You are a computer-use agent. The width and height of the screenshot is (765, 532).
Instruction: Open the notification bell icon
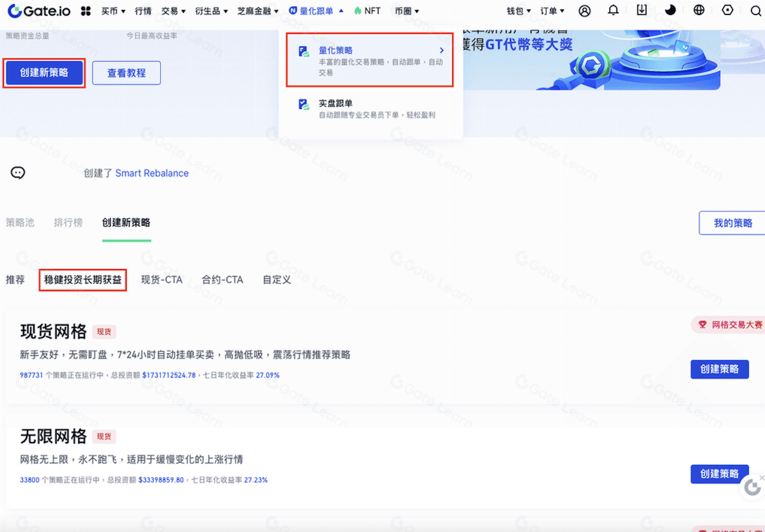[613, 11]
